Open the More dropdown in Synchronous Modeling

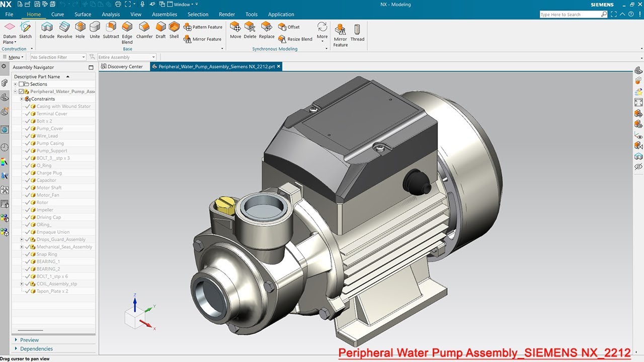click(322, 31)
